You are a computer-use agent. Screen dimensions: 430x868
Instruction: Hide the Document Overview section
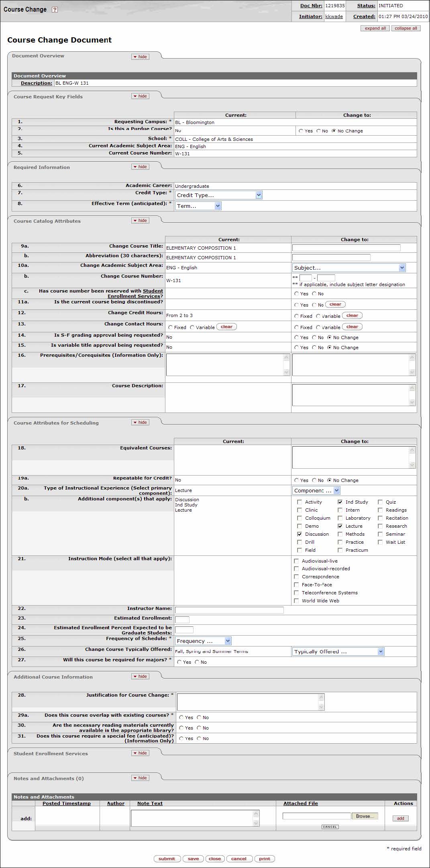(x=140, y=57)
